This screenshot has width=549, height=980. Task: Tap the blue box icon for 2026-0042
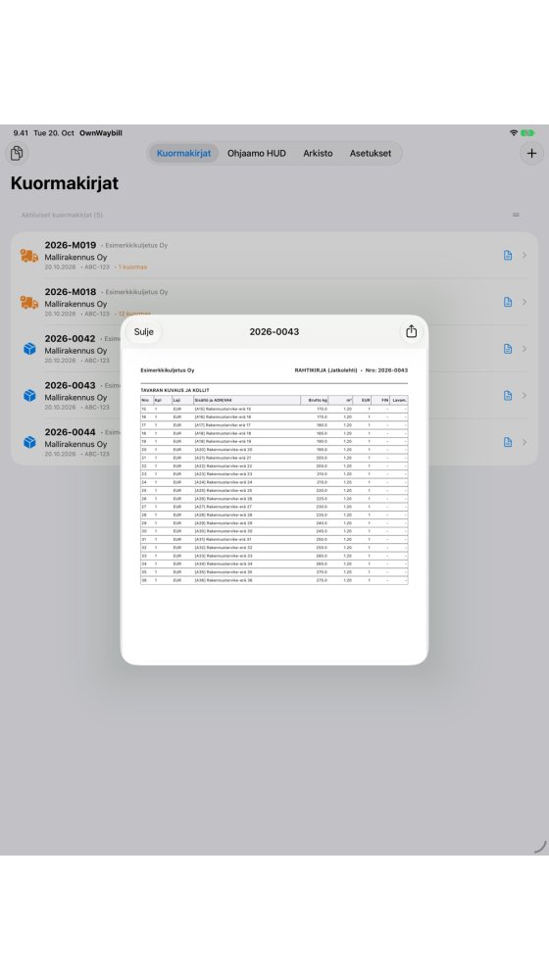tap(29, 349)
